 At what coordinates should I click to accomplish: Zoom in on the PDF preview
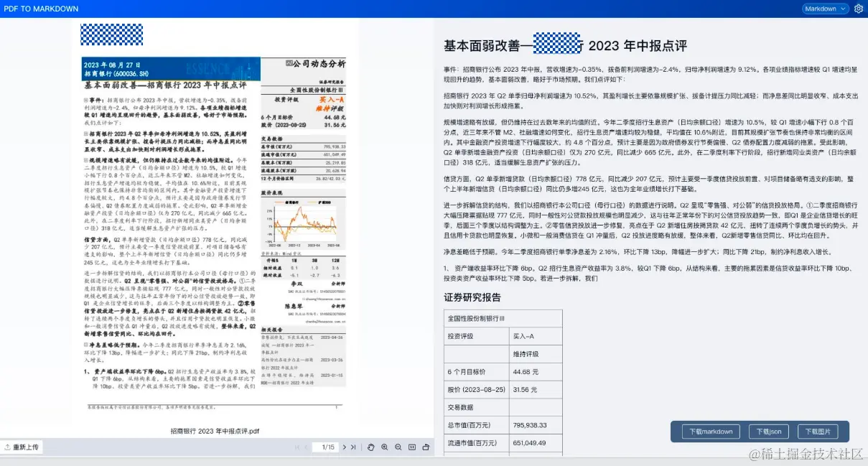point(386,447)
